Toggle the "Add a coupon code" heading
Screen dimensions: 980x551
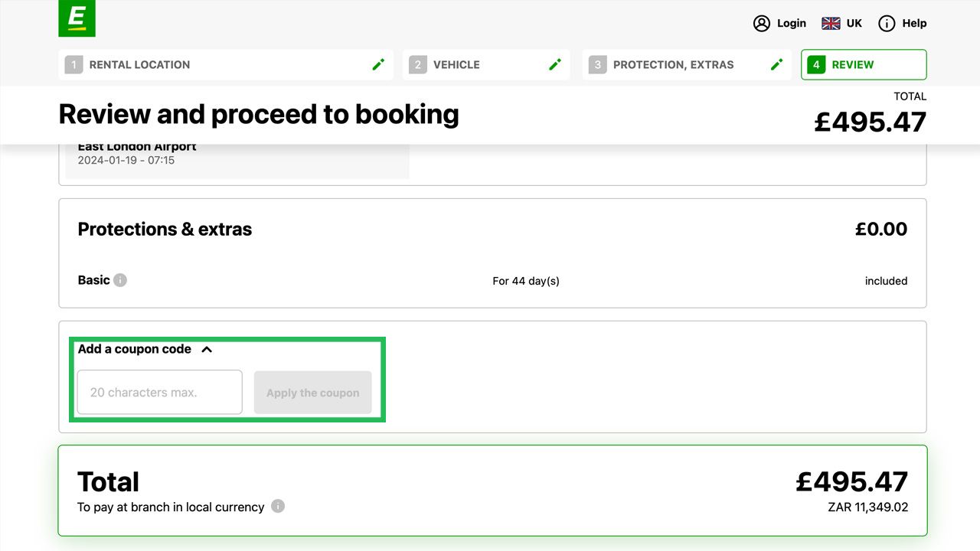point(135,349)
